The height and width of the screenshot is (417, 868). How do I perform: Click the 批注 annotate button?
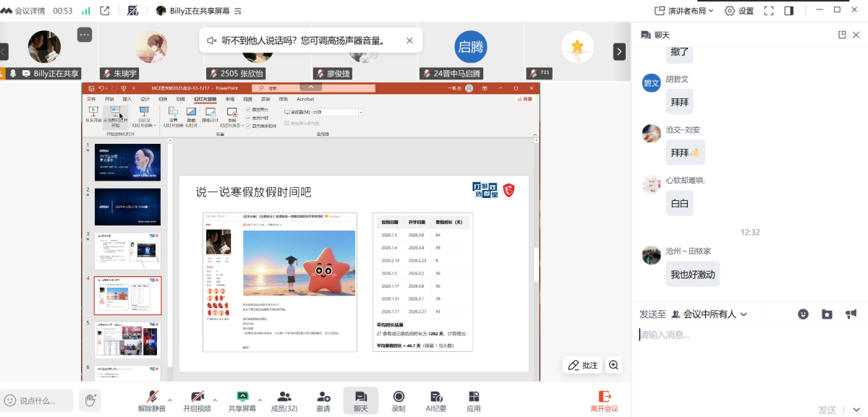pos(583,365)
